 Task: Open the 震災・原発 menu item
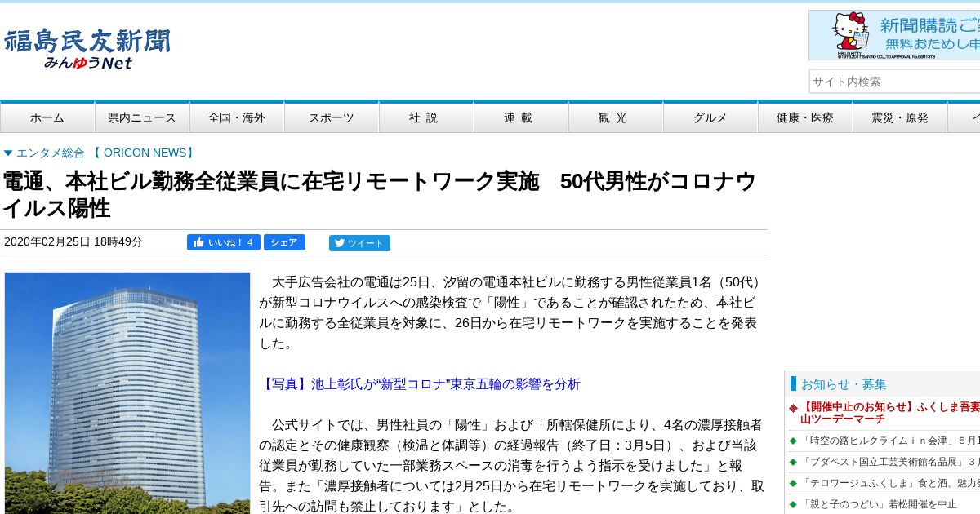[x=900, y=117]
